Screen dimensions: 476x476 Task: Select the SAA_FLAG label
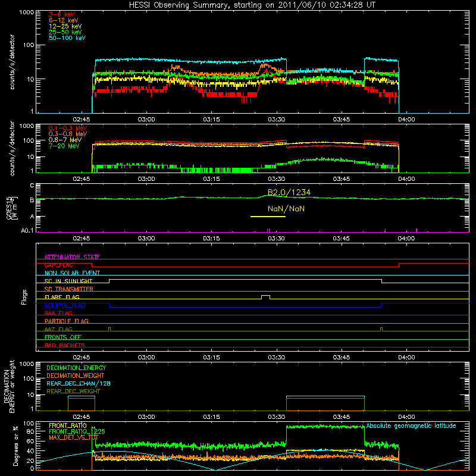58,313
